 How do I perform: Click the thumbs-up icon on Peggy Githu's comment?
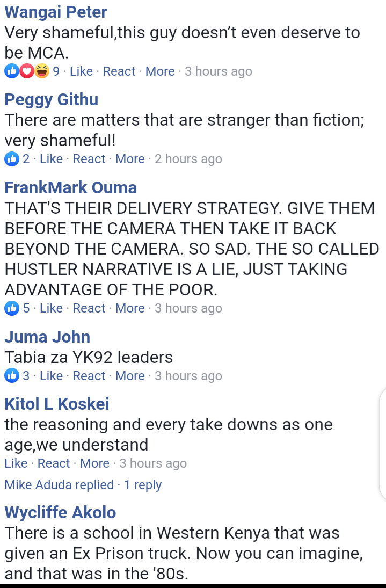(12, 159)
